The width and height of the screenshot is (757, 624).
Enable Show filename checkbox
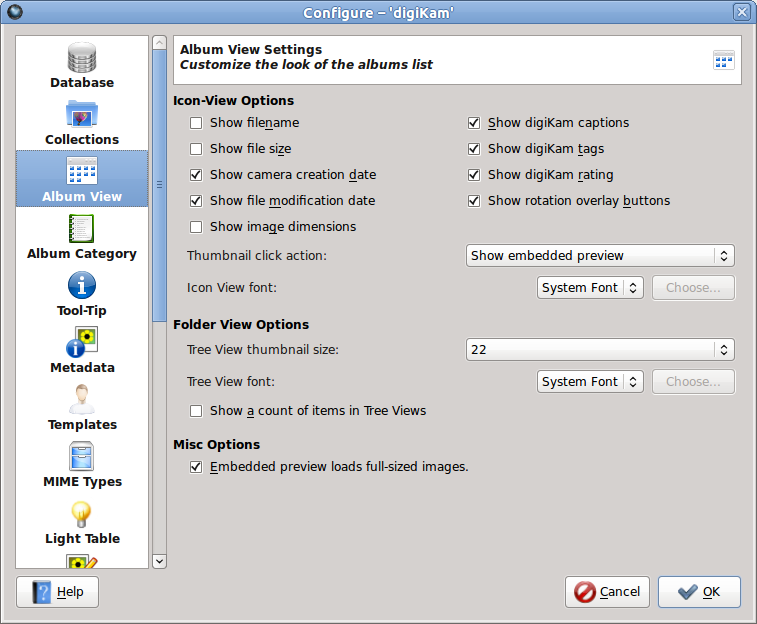pos(196,123)
